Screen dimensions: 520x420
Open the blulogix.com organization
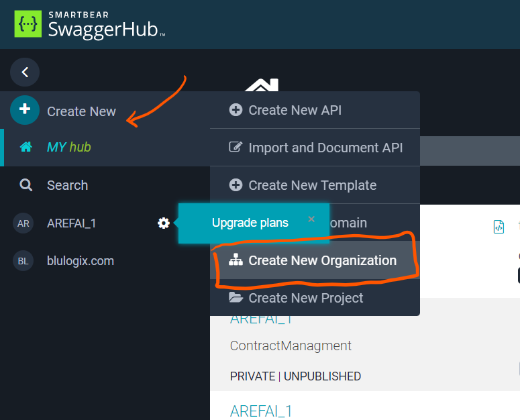(x=80, y=261)
